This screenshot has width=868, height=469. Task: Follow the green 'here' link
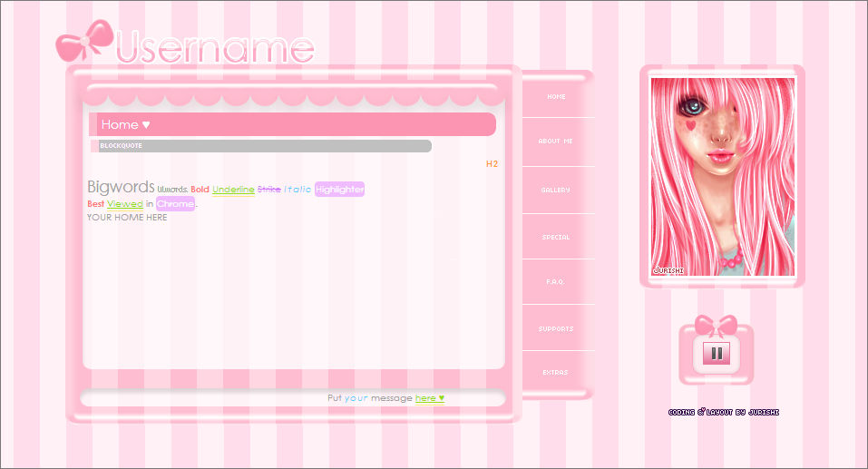(430, 398)
